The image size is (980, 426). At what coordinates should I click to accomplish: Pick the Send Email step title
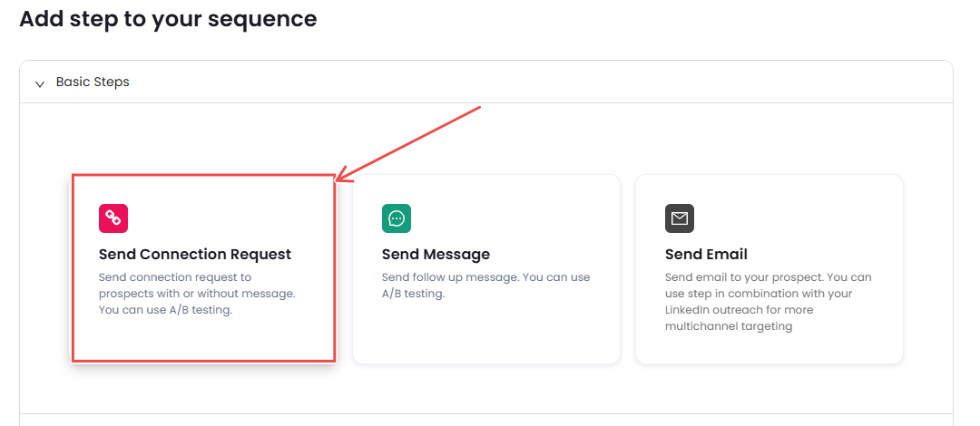tap(706, 254)
